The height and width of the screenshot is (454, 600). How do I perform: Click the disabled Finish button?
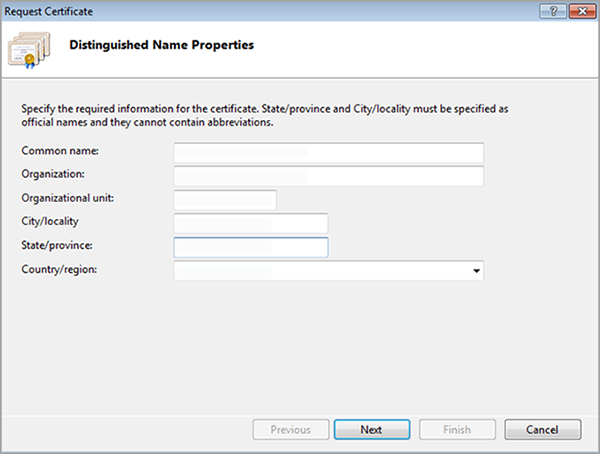pyautogui.click(x=456, y=429)
